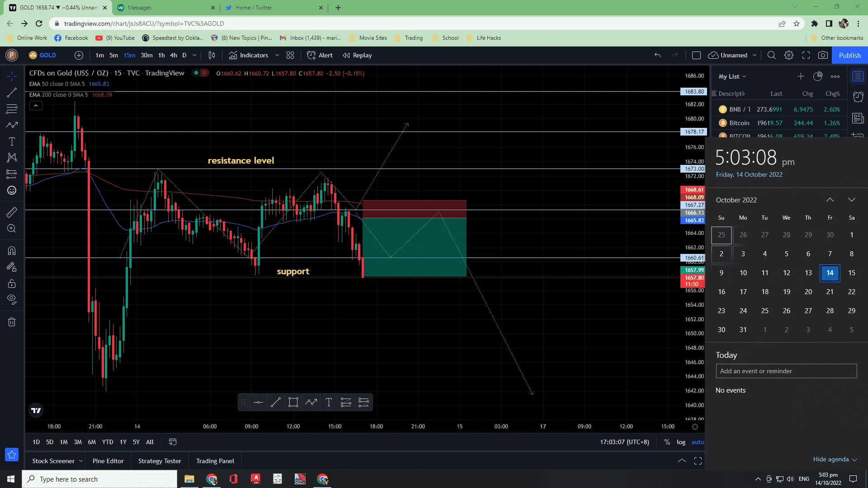868x488 pixels.
Task: Add symbol to watchlist plus icon
Action: coord(801,76)
